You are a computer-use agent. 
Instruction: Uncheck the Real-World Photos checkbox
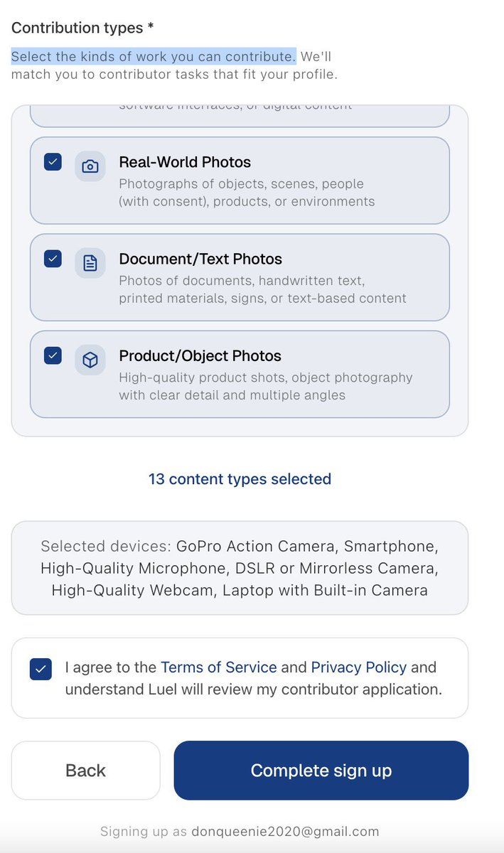(x=53, y=161)
